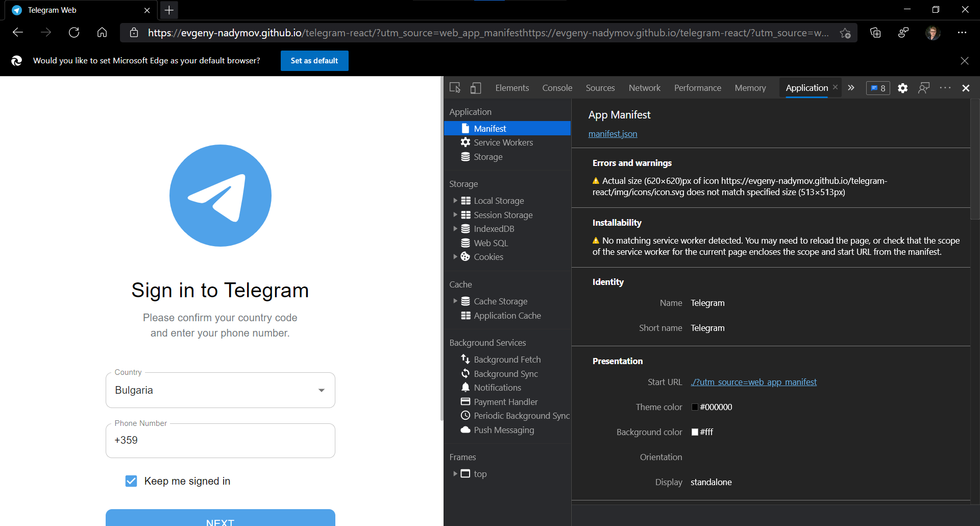Image resolution: width=980 pixels, height=526 pixels.
Task: Toggle device emulation icon in DevTools
Action: (x=476, y=88)
